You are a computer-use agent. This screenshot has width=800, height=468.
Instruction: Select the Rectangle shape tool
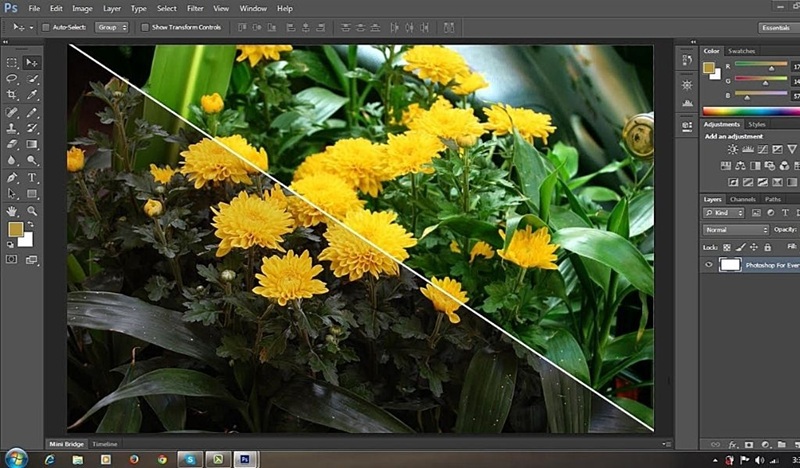point(32,193)
